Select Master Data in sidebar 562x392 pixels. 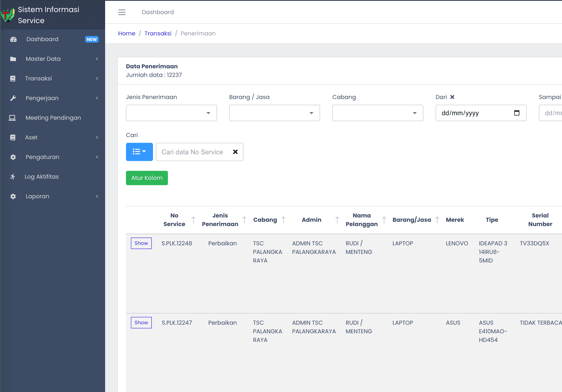43,59
